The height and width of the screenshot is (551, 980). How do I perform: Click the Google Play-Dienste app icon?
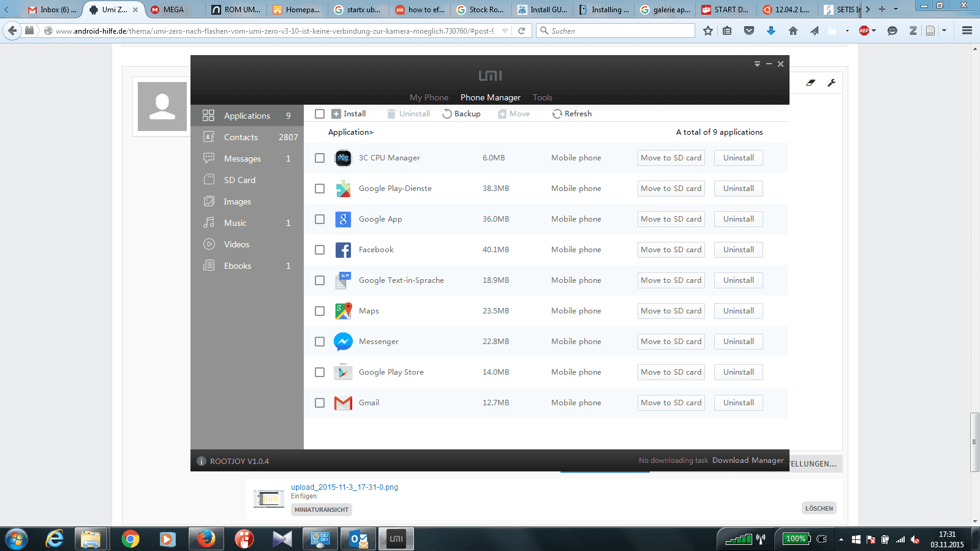click(343, 189)
